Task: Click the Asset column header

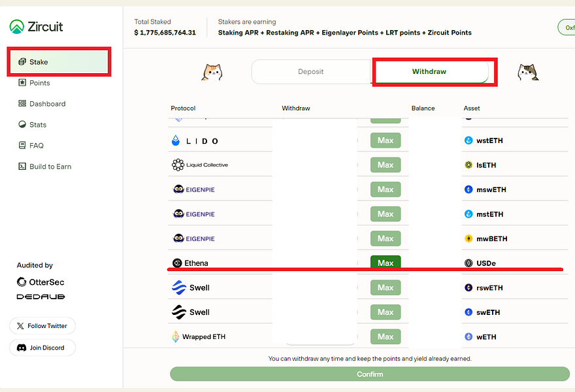Action: click(x=472, y=108)
